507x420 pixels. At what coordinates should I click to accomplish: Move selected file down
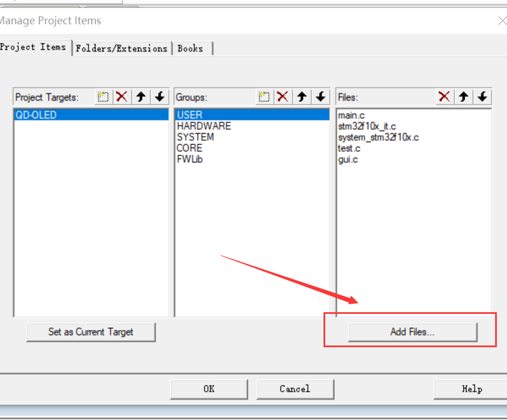[x=482, y=97]
